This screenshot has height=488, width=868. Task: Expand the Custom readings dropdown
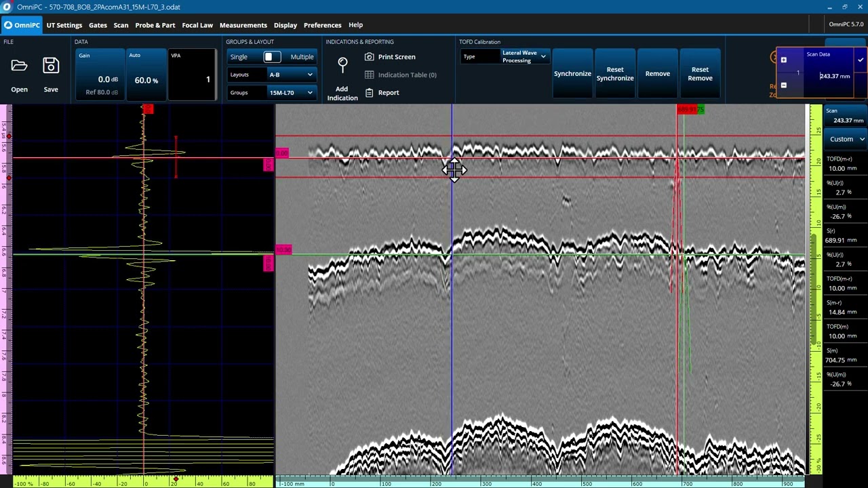click(846, 139)
